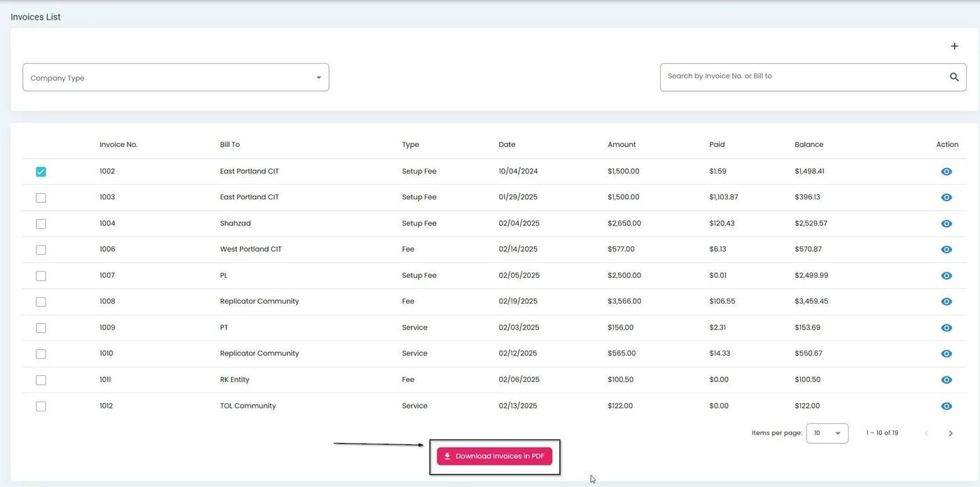
Task: Select the download icon inside the PDF button
Action: (448, 456)
